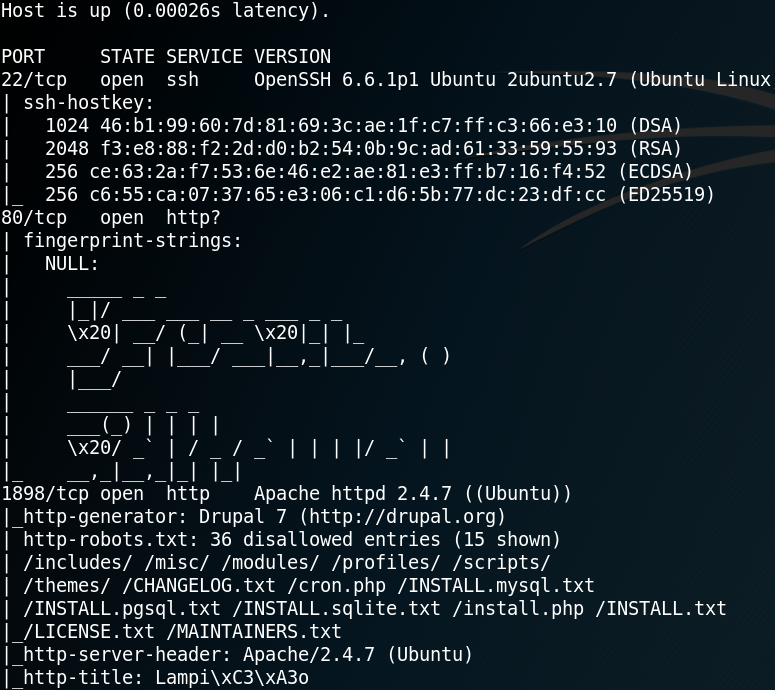
Task: Click the /INSTALL.sqlite.txt path
Action: click(x=336, y=608)
